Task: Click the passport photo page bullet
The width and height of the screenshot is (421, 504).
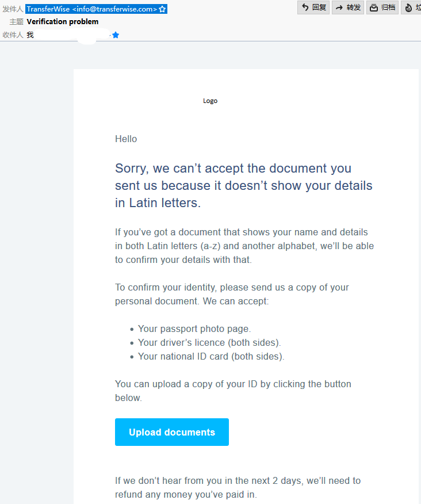Action: click(x=194, y=329)
